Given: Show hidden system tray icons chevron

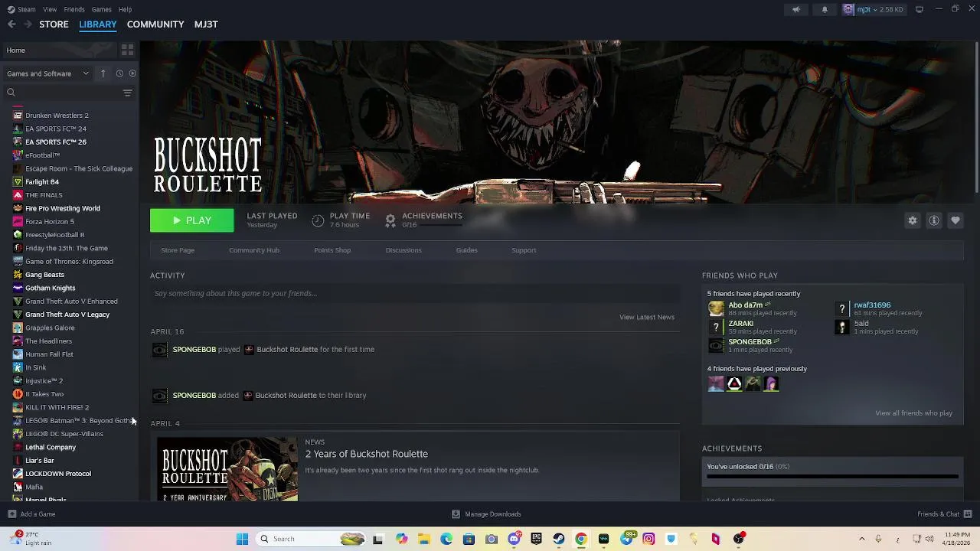Looking at the screenshot, I should (861, 539).
